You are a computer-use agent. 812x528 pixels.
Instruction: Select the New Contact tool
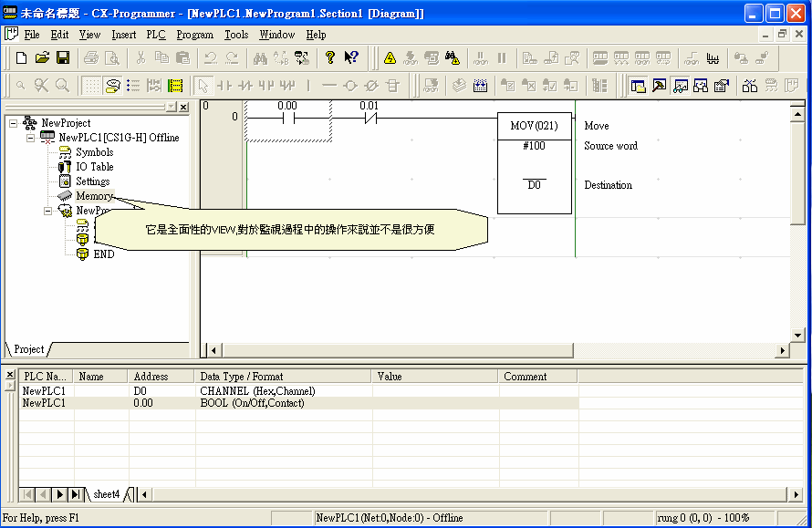click(224, 86)
